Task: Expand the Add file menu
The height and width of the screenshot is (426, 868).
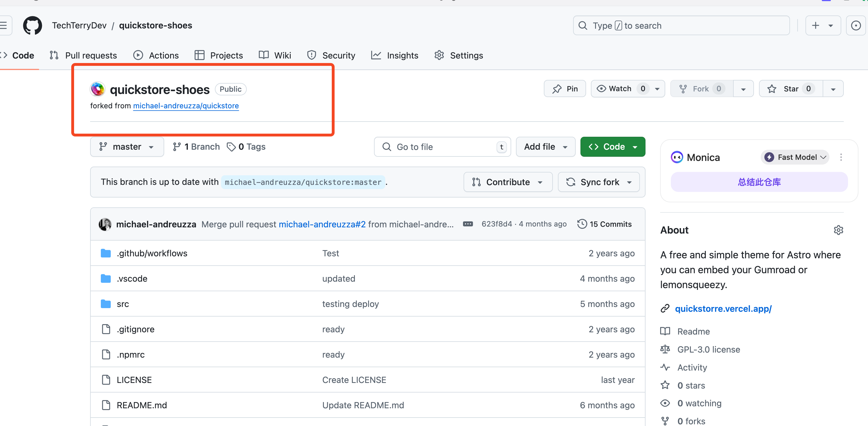Action: (546, 147)
